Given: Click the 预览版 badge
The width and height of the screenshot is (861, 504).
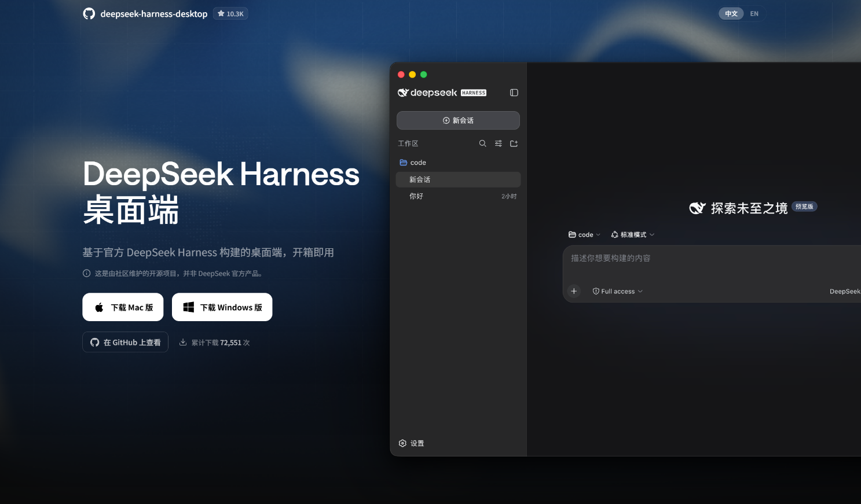Looking at the screenshot, I should coord(804,207).
